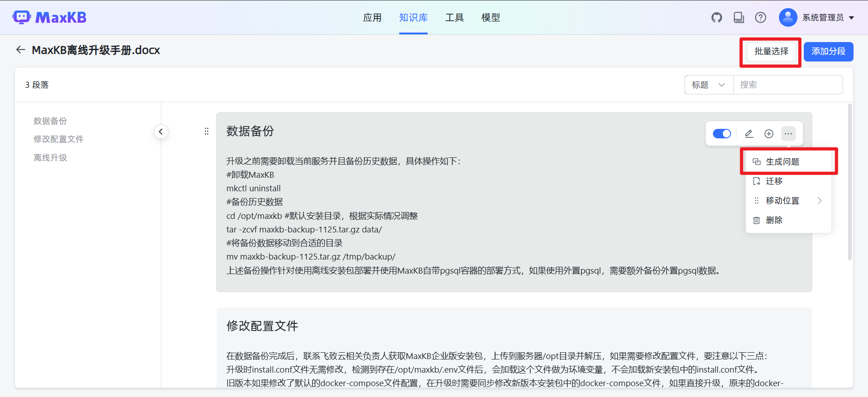The height and width of the screenshot is (397, 868).
Task: Click the back arrow beside document title
Action: pos(20,50)
